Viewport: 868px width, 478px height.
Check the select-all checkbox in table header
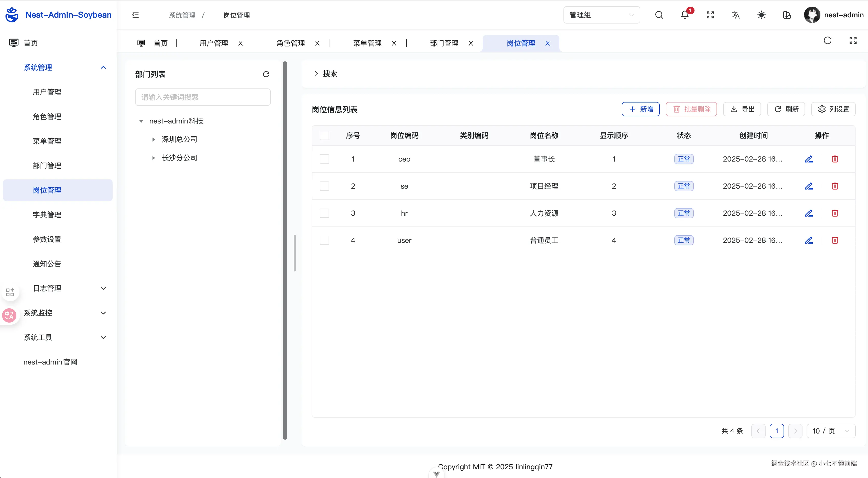[324, 135]
